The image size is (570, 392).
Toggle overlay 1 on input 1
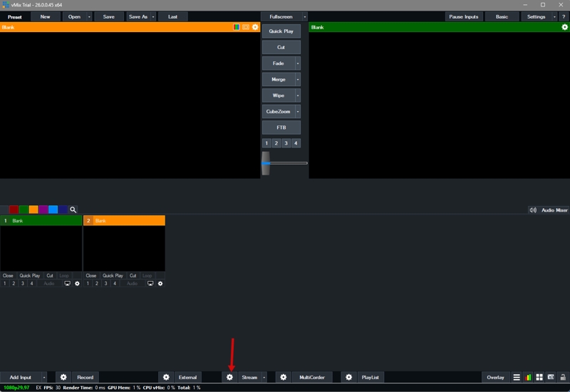5,283
